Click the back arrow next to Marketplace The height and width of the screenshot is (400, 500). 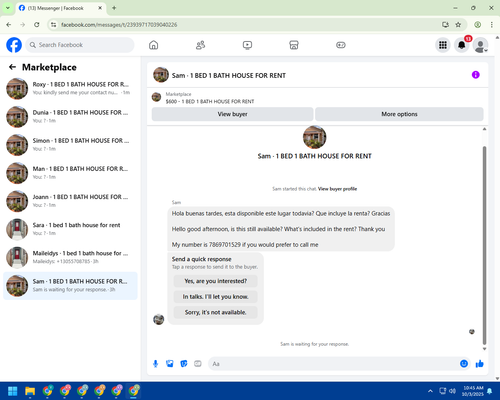[x=13, y=67]
